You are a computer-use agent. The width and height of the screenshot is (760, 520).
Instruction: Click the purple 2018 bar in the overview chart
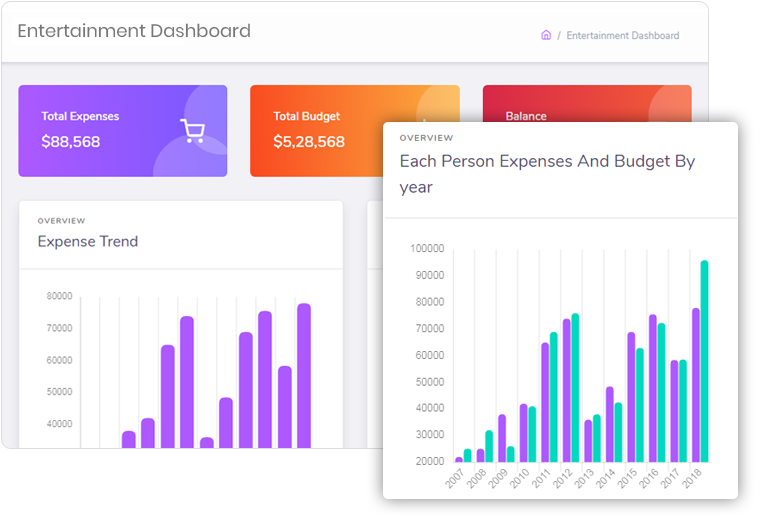click(696, 385)
